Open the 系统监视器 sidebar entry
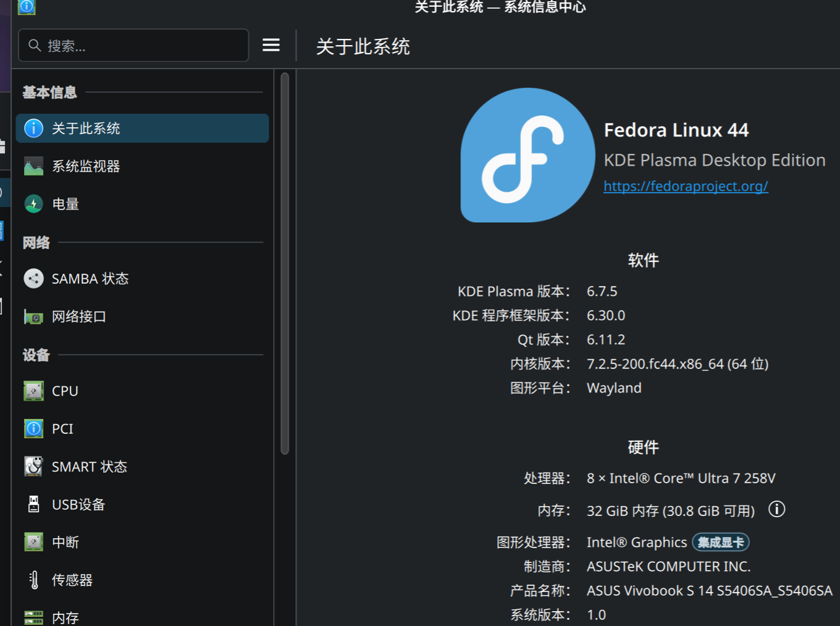 click(142, 166)
